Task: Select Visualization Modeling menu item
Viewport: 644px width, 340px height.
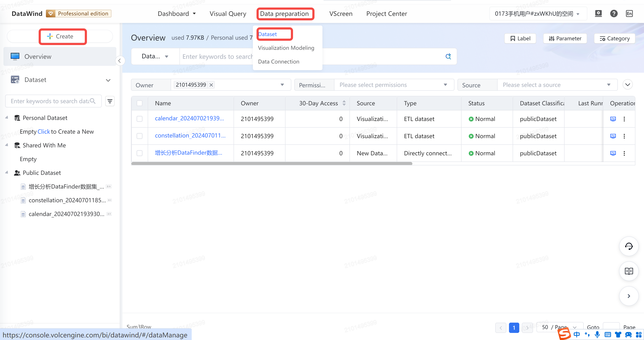Action: click(x=286, y=48)
